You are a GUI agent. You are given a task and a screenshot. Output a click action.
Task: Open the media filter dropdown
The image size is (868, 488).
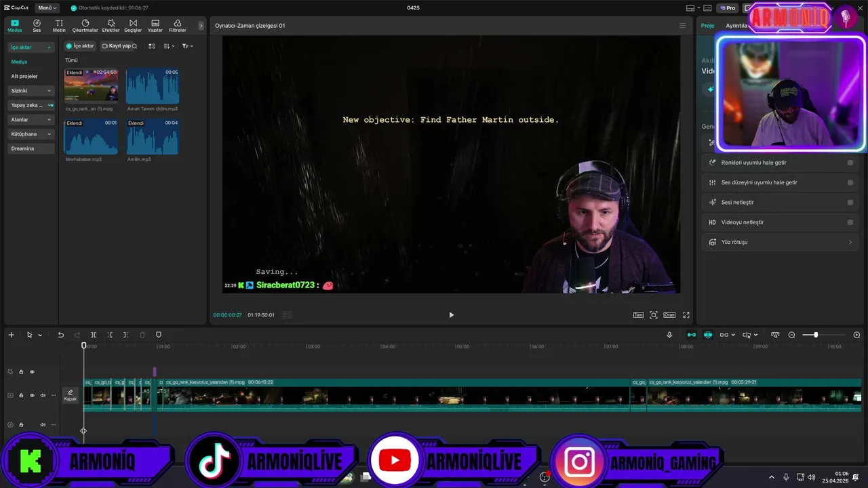point(187,46)
